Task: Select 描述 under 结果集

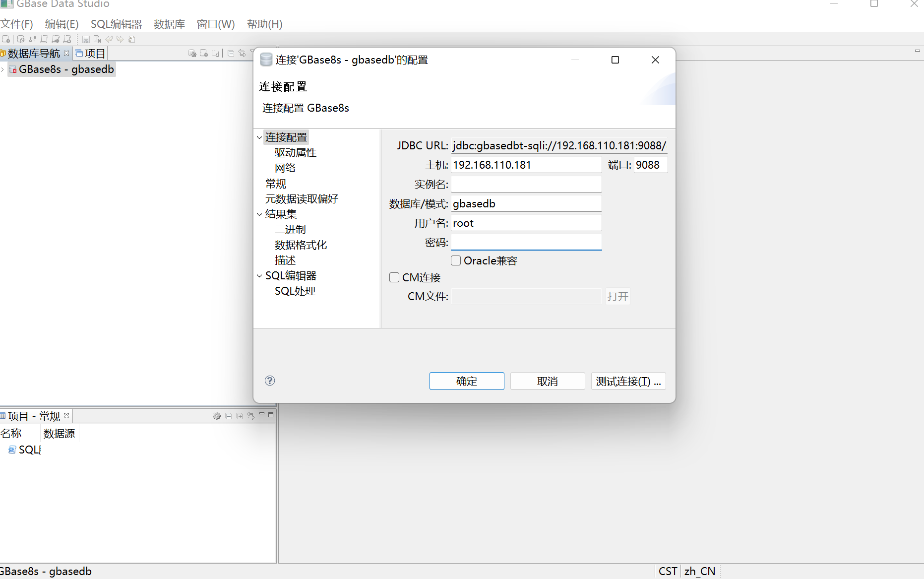Action: click(x=285, y=260)
